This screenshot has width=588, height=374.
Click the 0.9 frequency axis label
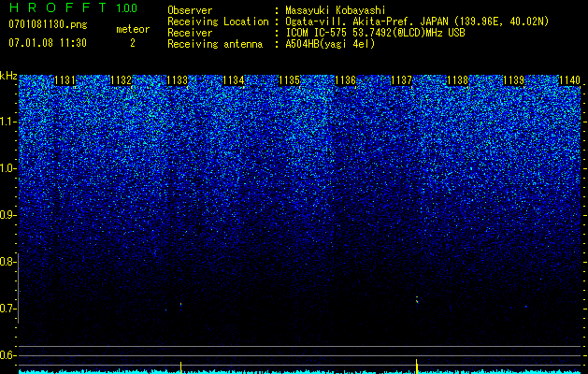point(7,215)
